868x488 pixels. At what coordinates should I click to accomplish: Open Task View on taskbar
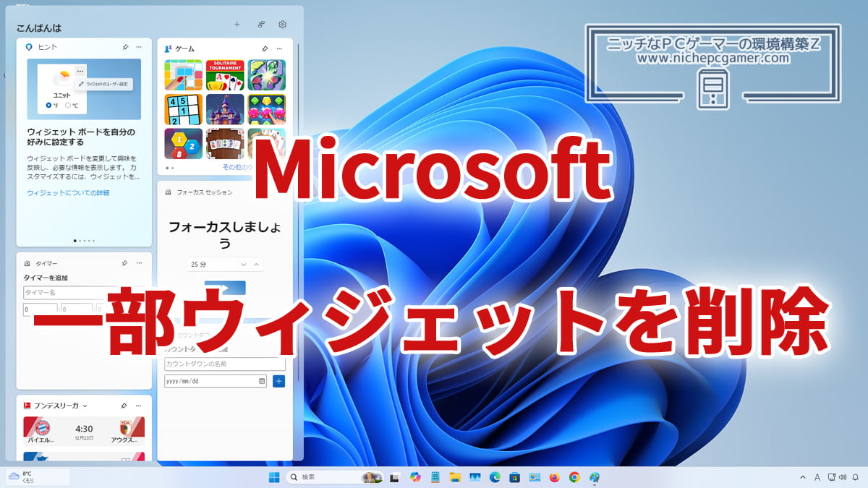pos(395,477)
